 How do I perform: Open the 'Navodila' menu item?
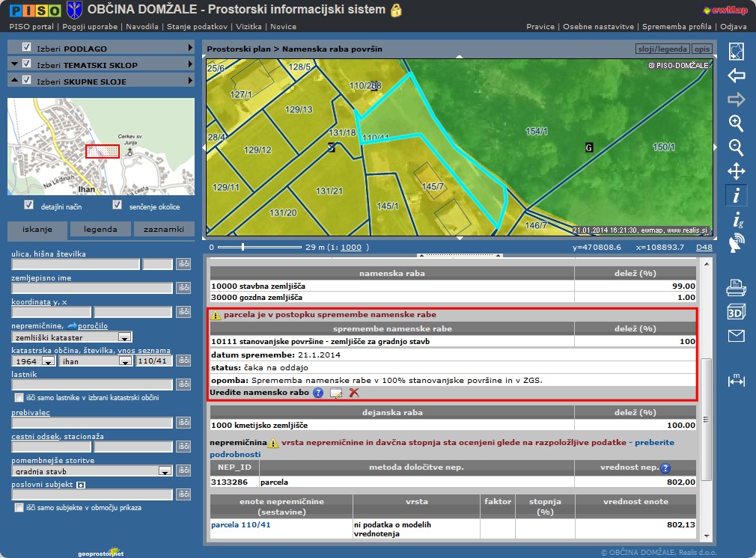pos(142,26)
